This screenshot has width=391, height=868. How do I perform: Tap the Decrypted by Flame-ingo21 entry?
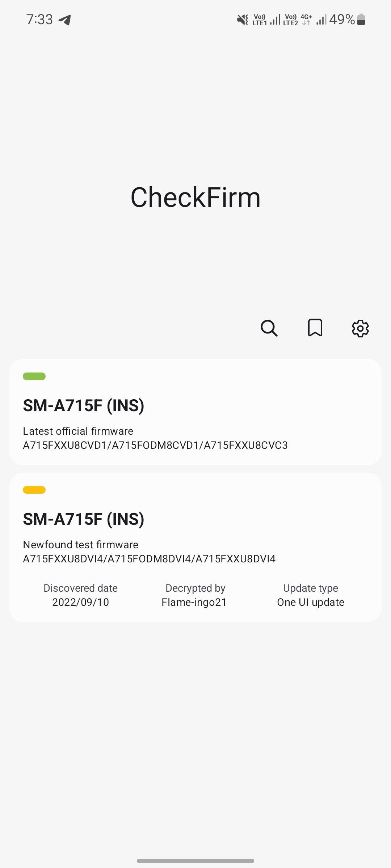(194, 602)
